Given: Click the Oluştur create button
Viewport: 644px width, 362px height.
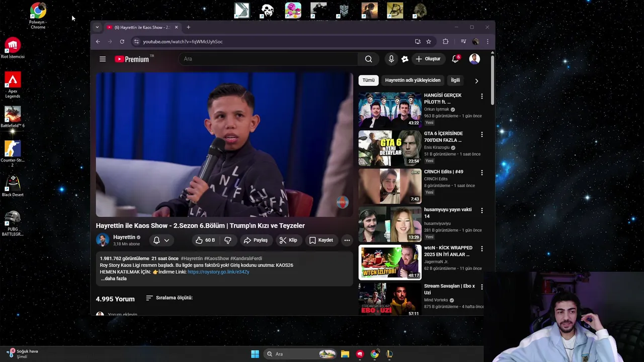Looking at the screenshot, I should (x=428, y=59).
